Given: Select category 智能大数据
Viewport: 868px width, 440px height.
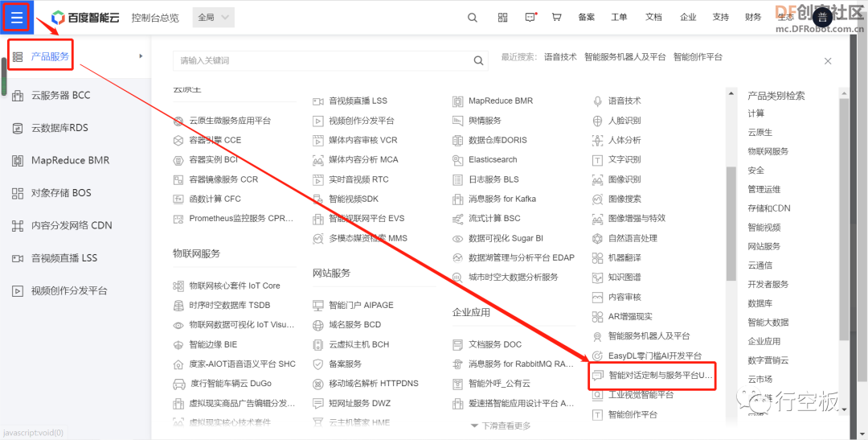Looking at the screenshot, I should coord(768,322).
